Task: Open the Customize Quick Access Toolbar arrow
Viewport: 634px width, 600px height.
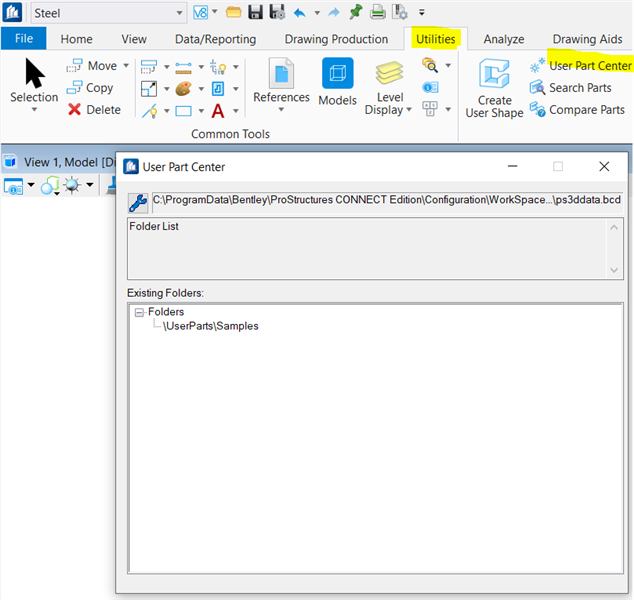Action: tap(422, 13)
